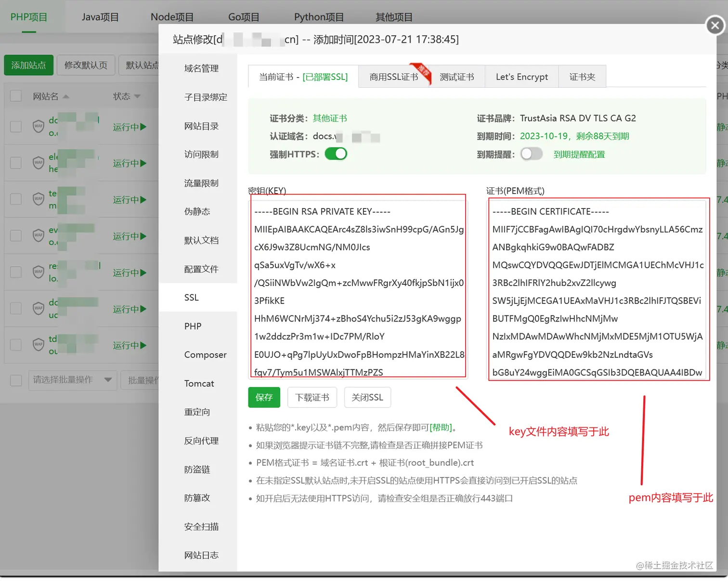Switch to the 其他项目 tab
Image resolution: width=728 pixels, height=585 pixels.
pyautogui.click(x=394, y=17)
